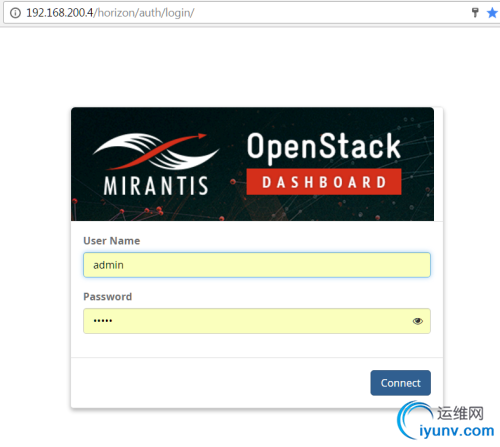The height and width of the screenshot is (447, 500).
Task: Focus the User Name input field
Action: 257,265
